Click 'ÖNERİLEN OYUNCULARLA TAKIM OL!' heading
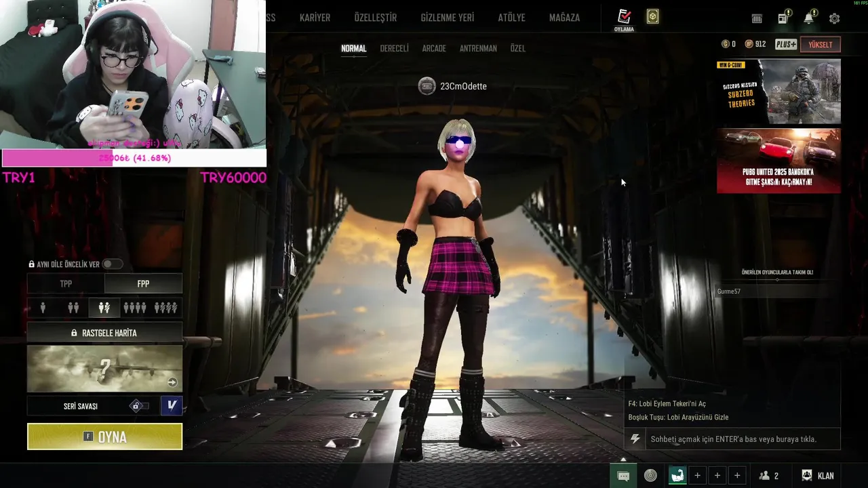The width and height of the screenshot is (868, 488). [777, 272]
